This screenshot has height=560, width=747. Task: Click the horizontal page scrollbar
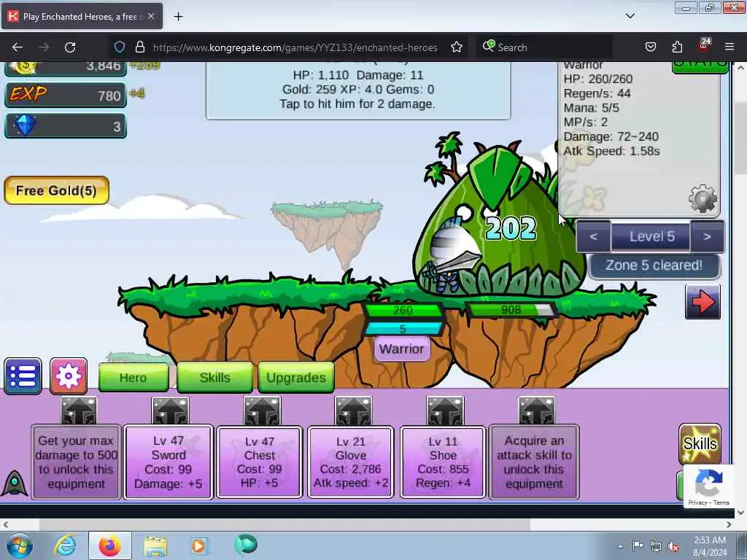tap(285, 524)
